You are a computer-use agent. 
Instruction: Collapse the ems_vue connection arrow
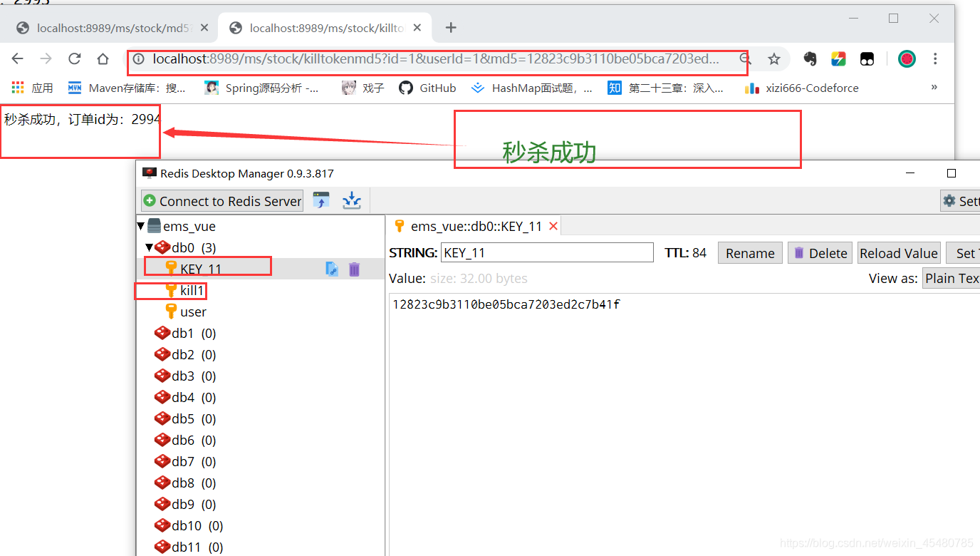[141, 226]
